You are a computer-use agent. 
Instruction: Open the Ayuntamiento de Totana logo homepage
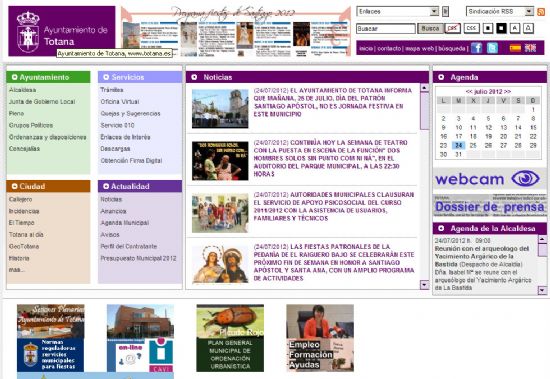(62, 31)
